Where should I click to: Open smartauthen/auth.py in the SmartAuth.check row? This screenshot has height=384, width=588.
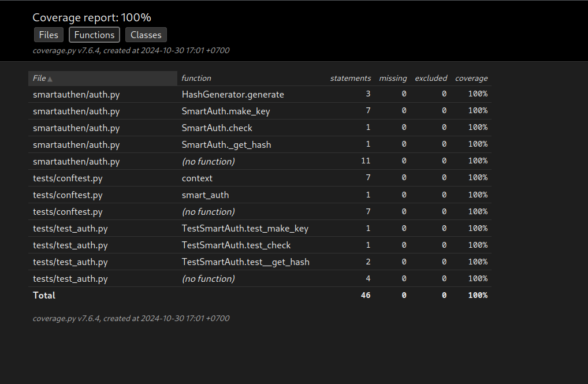pos(76,128)
